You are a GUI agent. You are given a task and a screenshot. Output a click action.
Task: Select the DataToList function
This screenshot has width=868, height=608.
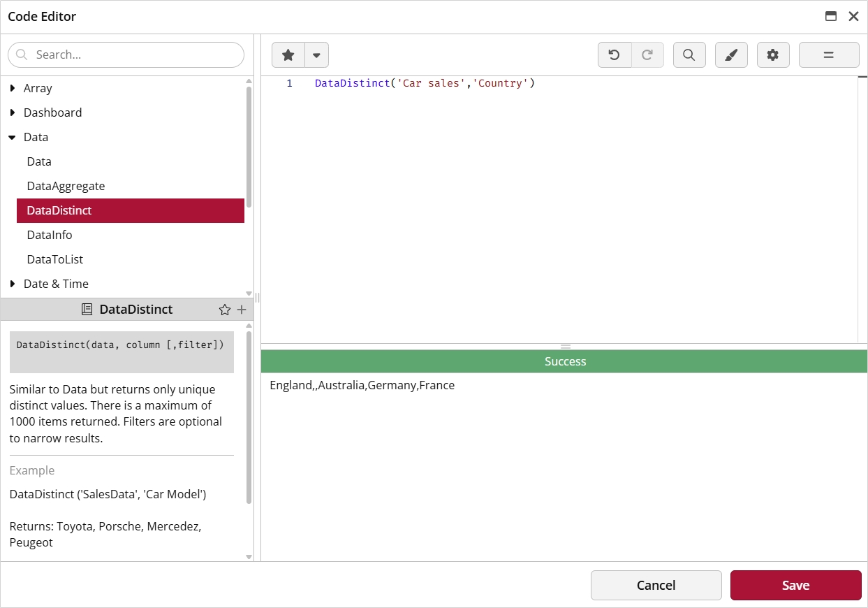[x=131, y=259]
